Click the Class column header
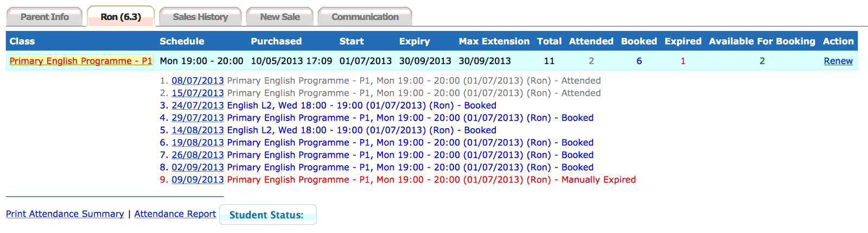Screen dimensions: 868x233 click(x=22, y=41)
